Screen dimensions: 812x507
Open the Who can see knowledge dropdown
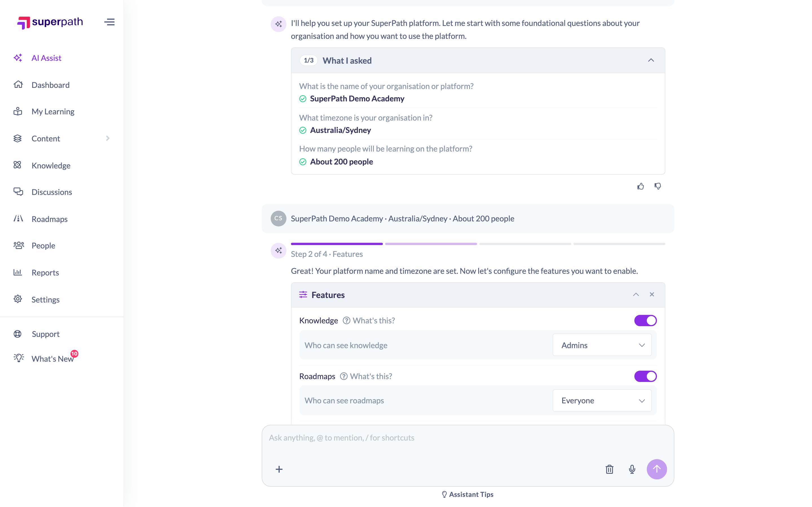(x=602, y=345)
